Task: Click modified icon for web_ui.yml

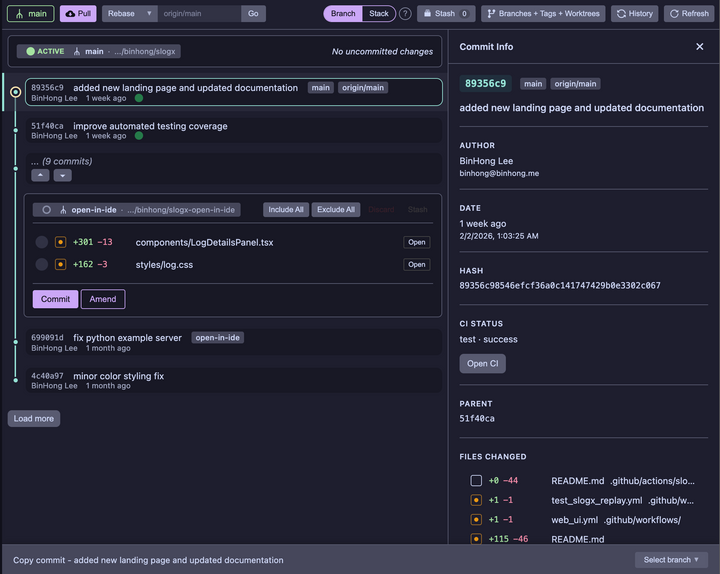Action: click(476, 520)
